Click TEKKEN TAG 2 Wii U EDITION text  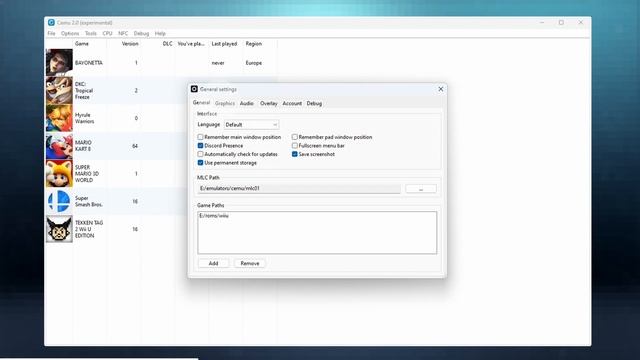point(89,229)
